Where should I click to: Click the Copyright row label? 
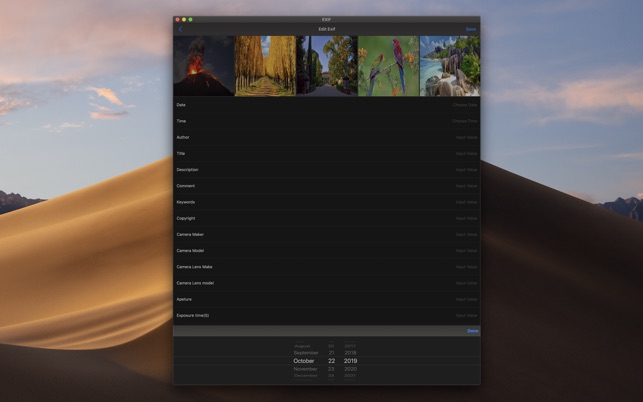[x=186, y=218]
